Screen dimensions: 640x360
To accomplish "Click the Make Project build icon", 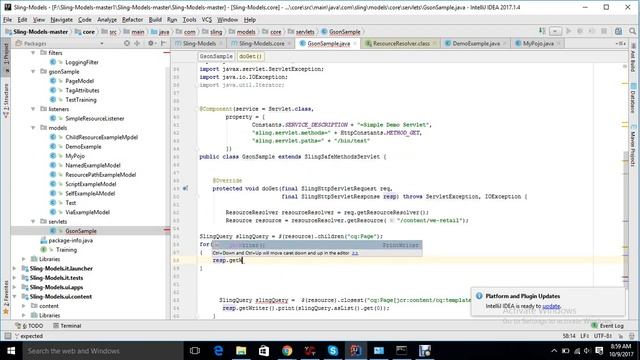I will pos(542,31).
